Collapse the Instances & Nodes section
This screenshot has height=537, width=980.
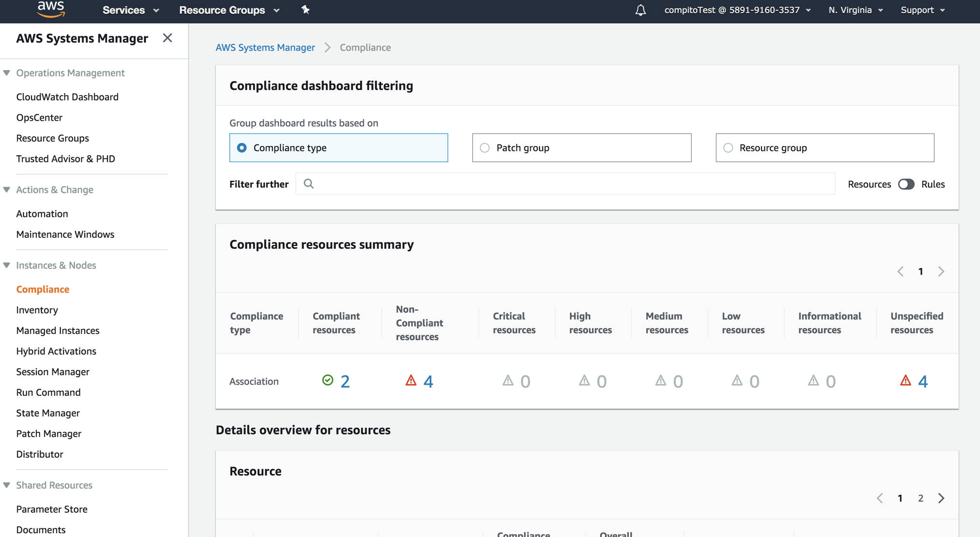tap(7, 265)
